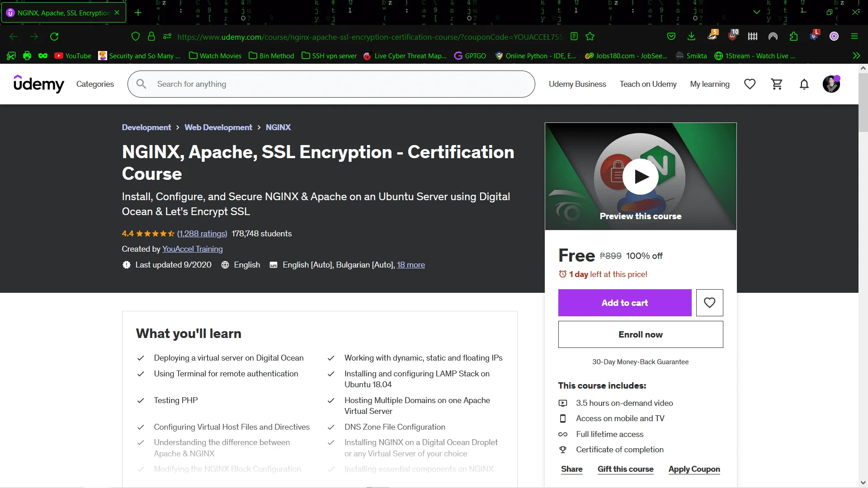This screenshot has width=868, height=488.
Task: Open a new browser tab
Action: pos(138,13)
